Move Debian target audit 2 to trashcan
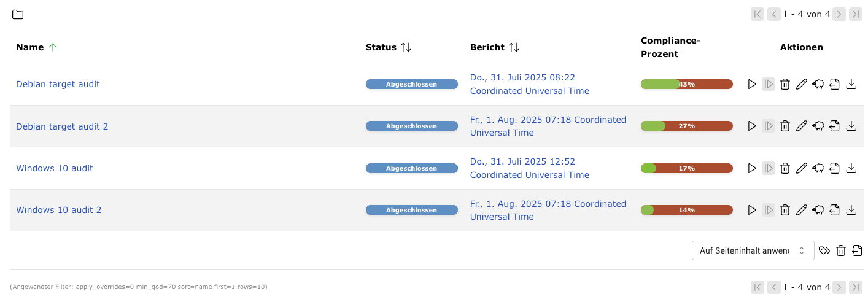The width and height of the screenshot is (868, 302). coord(785,126)
